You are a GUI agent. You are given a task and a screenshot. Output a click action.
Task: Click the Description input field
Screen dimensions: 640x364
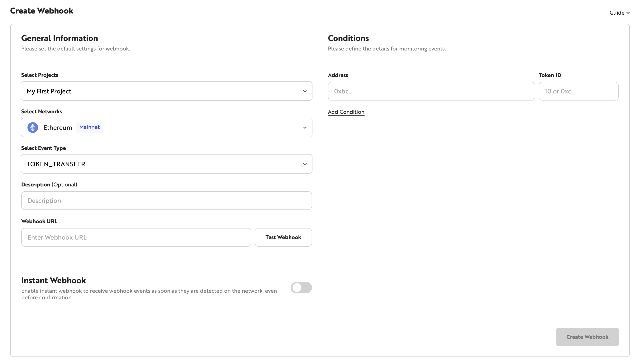click(166, 201)
